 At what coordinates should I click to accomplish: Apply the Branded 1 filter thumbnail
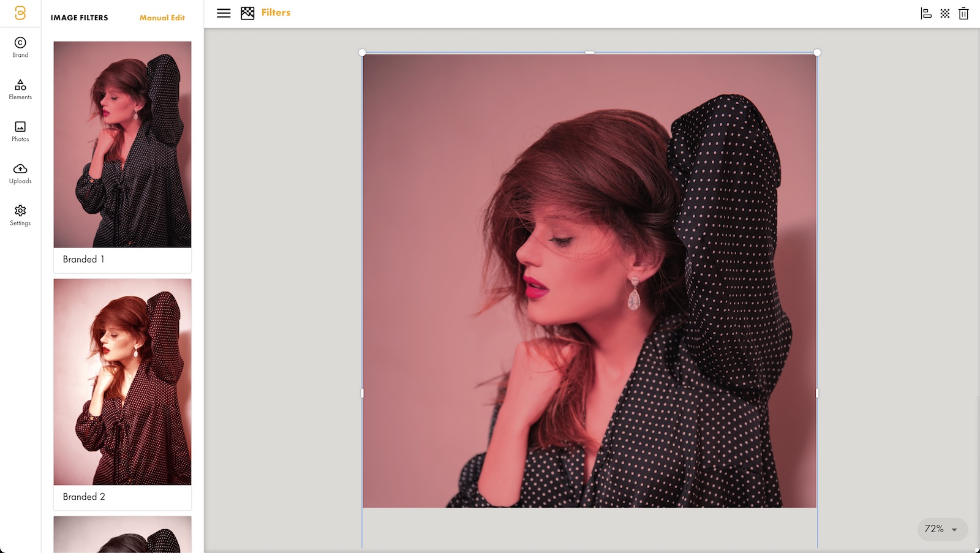coord(123,145)
